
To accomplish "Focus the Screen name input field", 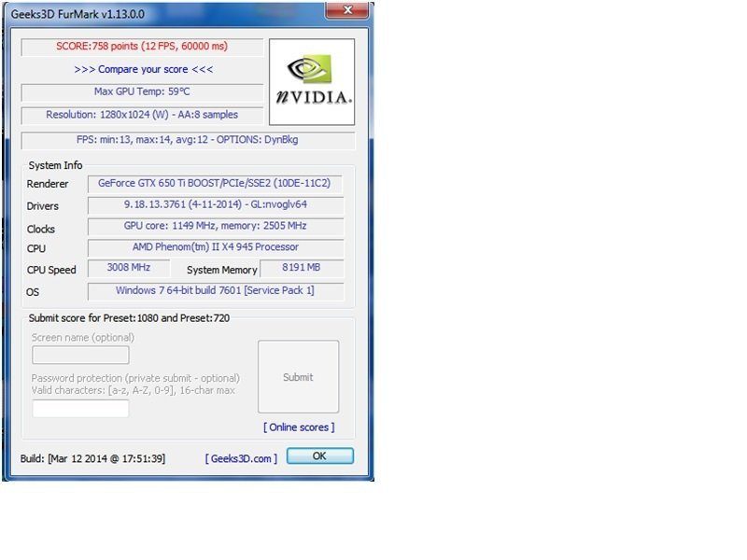I will pos(80,355).
